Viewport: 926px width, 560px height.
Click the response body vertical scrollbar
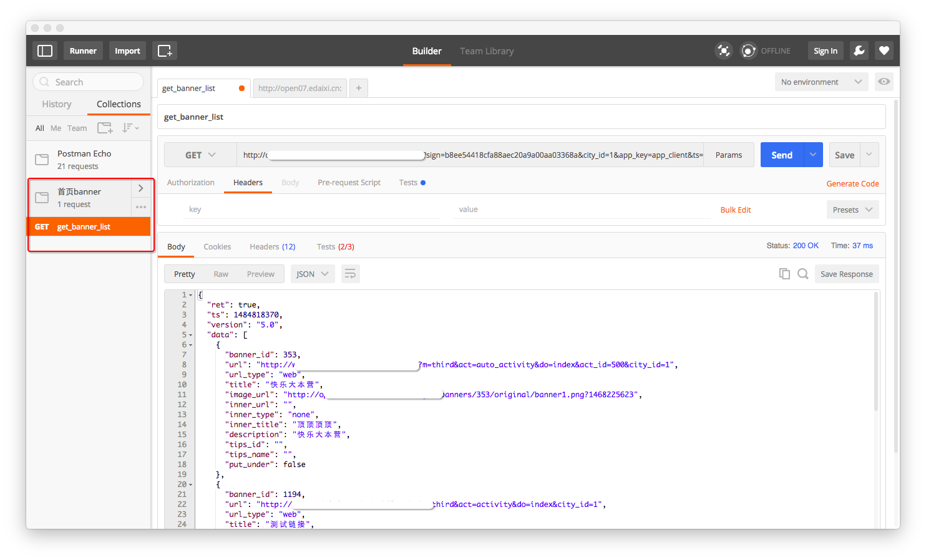[876, 349]
